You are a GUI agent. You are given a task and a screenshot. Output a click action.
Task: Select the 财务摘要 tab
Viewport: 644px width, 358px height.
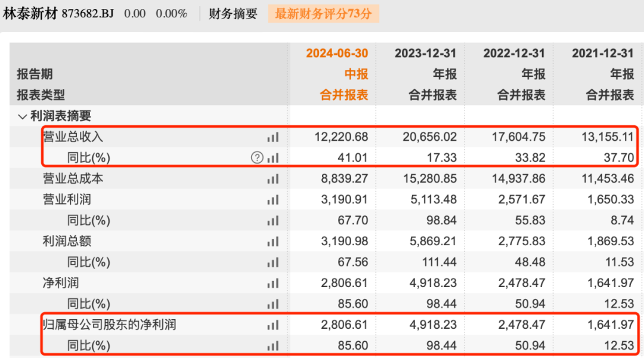(233, 14)
